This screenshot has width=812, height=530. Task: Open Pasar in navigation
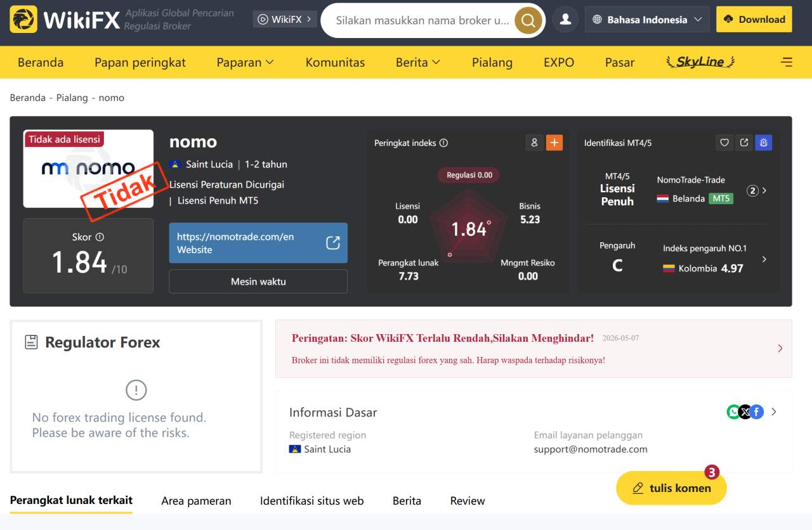tap(620, 62)
